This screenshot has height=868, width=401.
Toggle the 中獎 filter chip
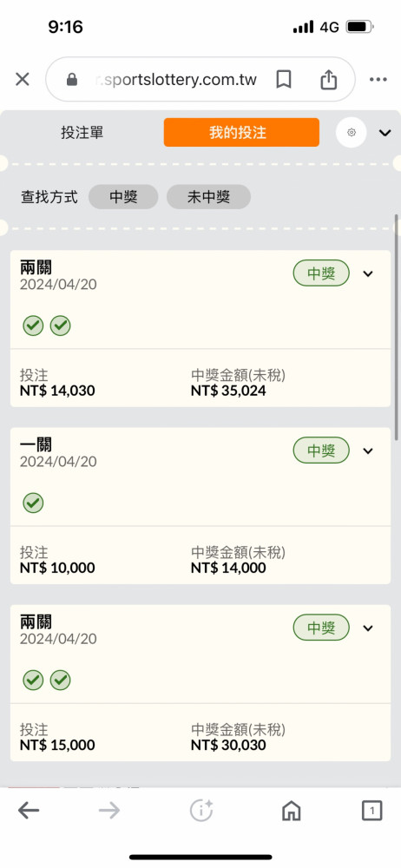123,196
